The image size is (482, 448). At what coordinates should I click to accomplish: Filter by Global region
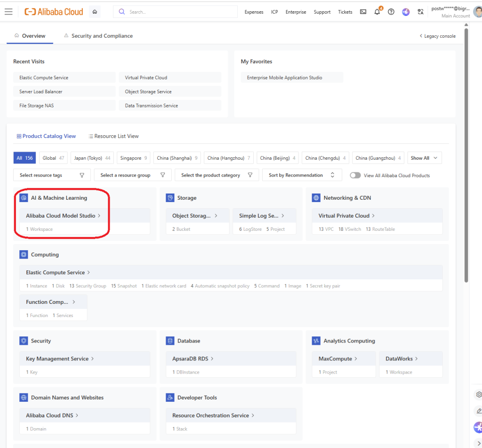[x=53, y=158]
